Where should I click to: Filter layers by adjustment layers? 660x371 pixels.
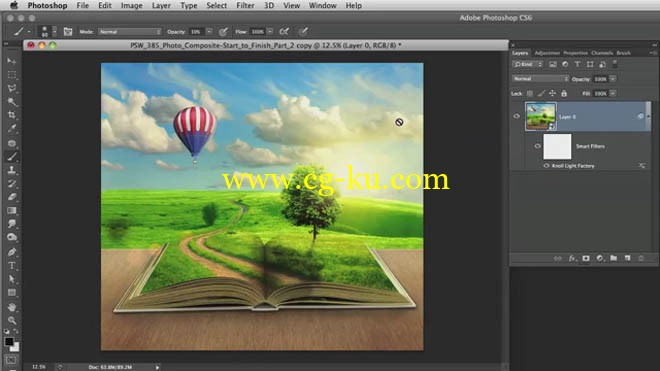[565, 64]
